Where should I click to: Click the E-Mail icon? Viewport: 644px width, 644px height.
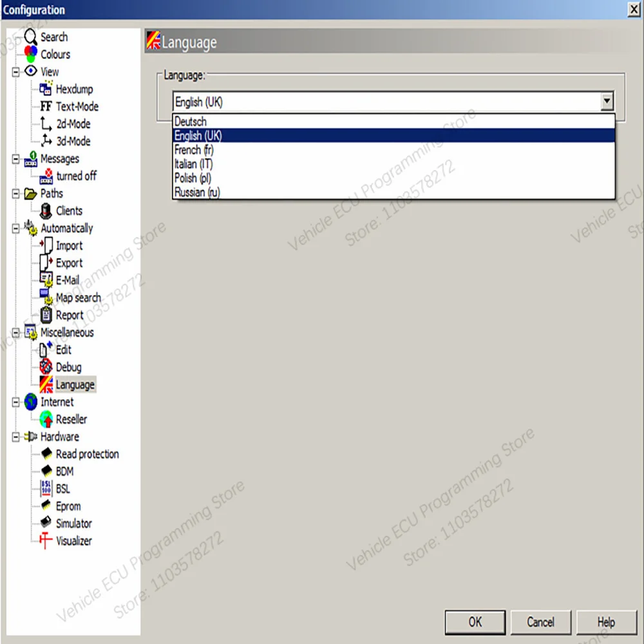pyautogui.click(x=46, y=279)
